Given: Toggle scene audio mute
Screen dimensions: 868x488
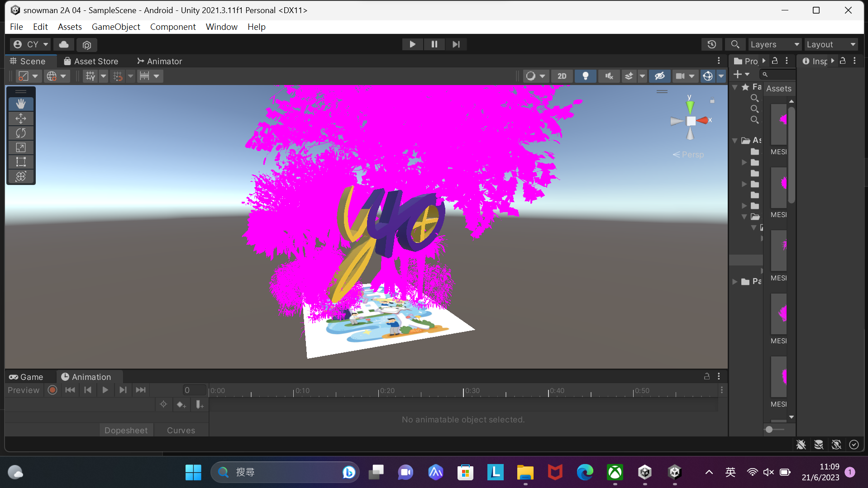Looking at the screenshot, I should (x=609, y=76).
